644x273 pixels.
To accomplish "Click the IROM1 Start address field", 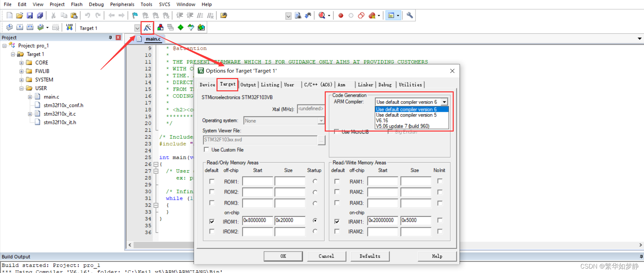I will (x=258, y=221).
